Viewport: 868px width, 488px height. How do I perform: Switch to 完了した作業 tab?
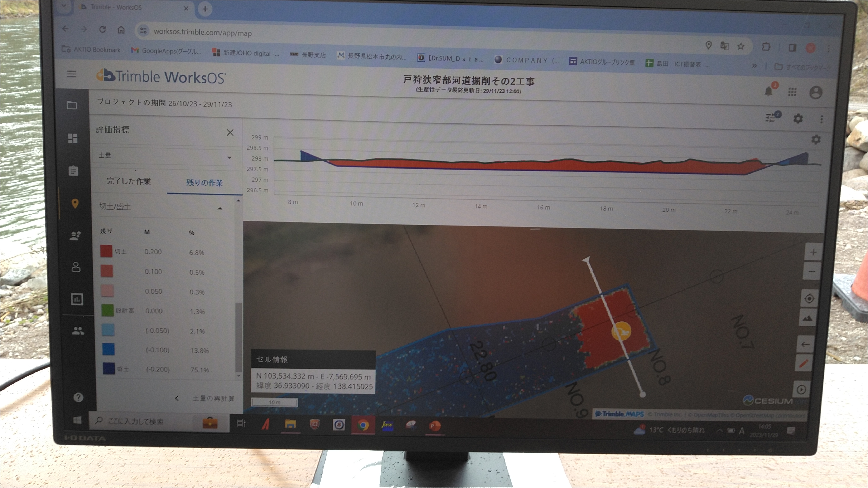point(128,181)
